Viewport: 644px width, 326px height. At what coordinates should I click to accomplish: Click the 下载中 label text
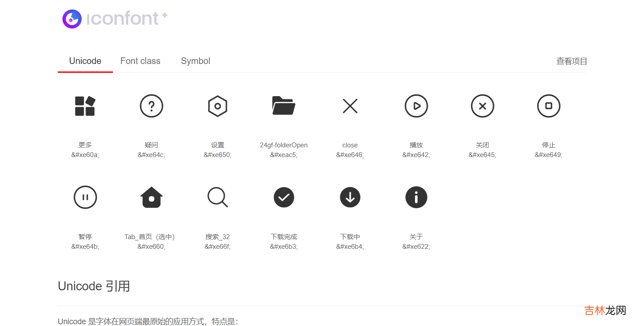[350, 237]
